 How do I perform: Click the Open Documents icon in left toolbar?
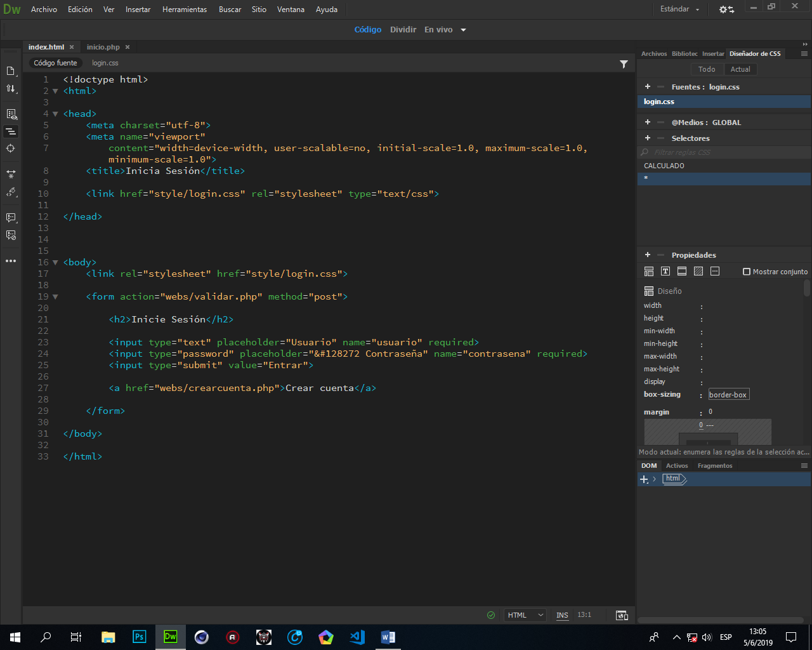[11, 71]
